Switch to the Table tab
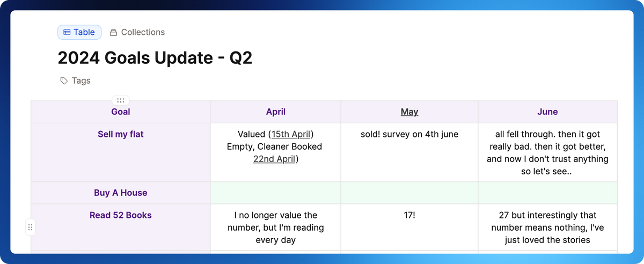 pos(79,32)
